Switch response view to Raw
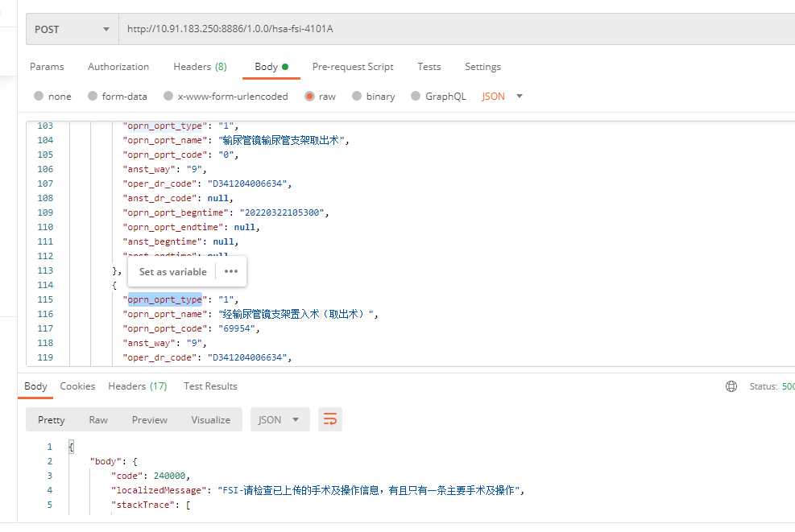 point(98,419)
